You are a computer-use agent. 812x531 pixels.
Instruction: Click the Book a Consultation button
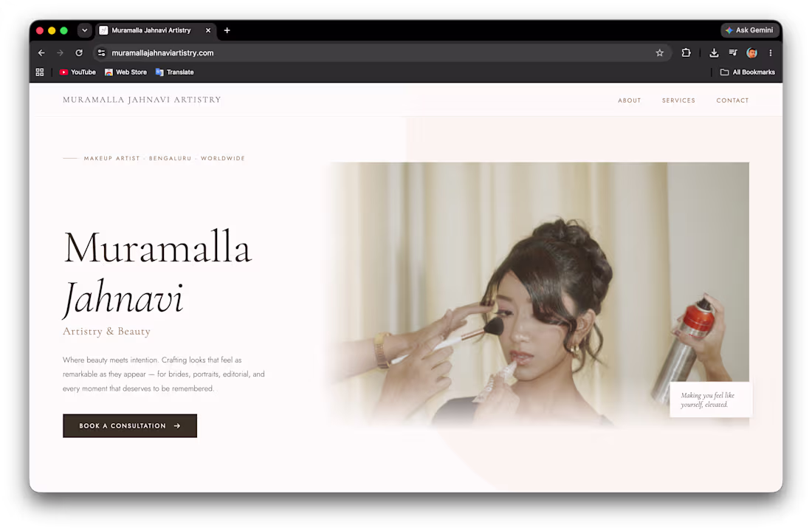[130, 426]
